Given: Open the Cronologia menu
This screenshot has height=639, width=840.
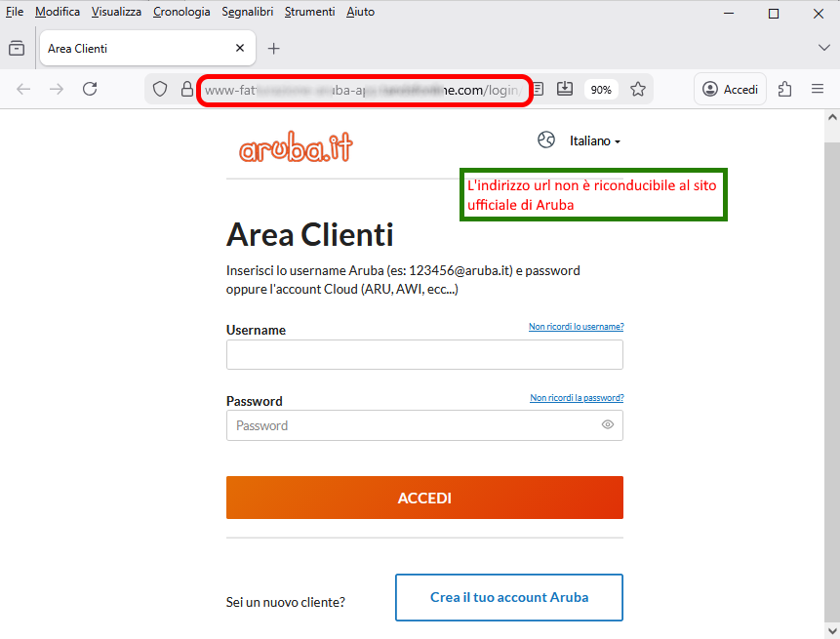Looking at the screenshot, I should 181,12.
